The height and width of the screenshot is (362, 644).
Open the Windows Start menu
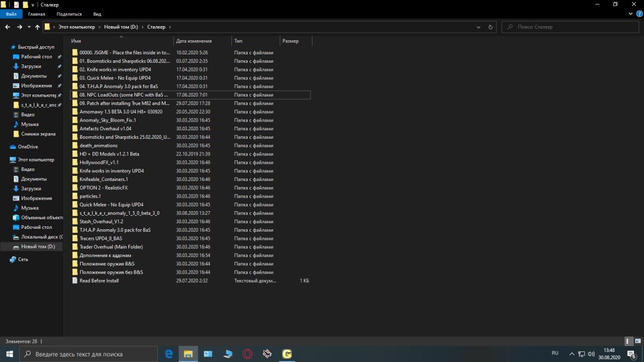click(x=10, y=354)
